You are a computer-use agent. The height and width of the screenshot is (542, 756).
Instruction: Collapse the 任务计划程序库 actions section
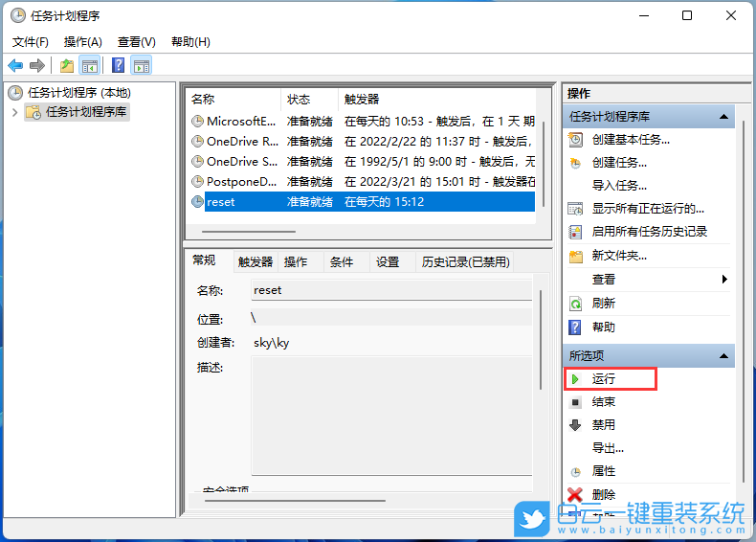point(723,116)
